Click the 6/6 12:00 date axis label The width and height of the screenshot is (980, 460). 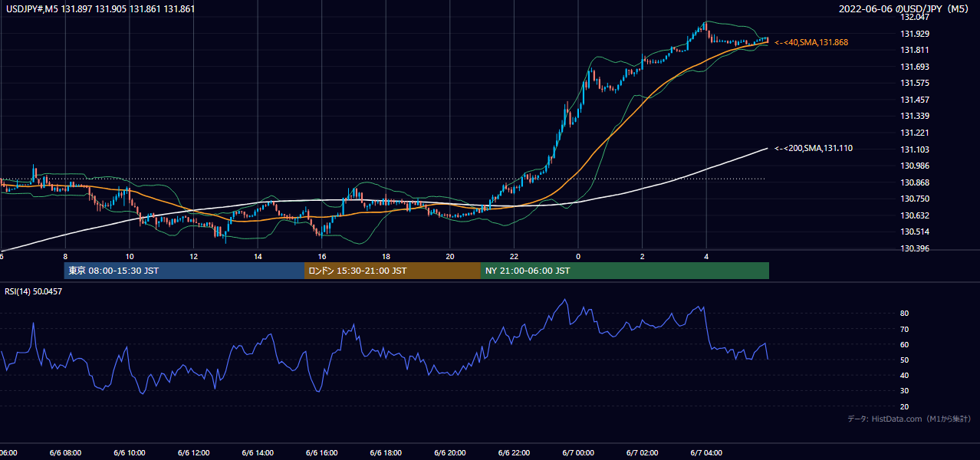click(193, 452)
